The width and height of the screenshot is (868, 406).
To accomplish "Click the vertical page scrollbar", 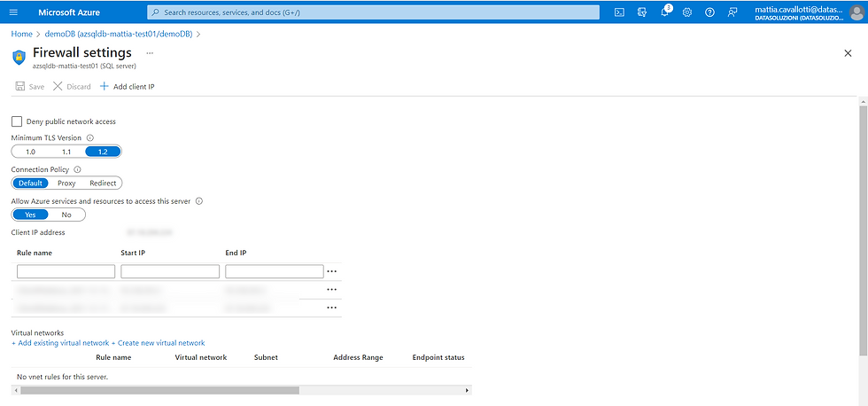I will pyautogui.click(x=863, y=230).
